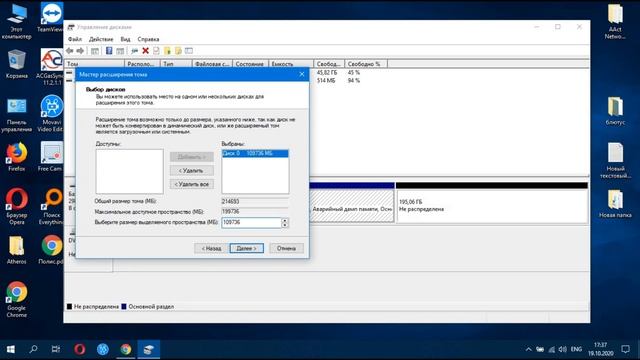Image resolution: width=640 pixels, height=360 pixels.
Task: Open the notification center icon
Action: click(625, 349)
